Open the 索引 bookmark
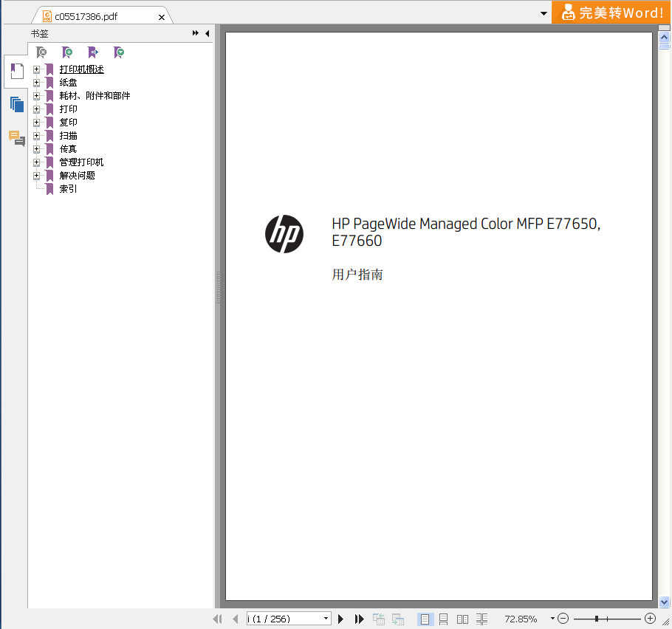 pyautogui.click(x=68, y=188)
